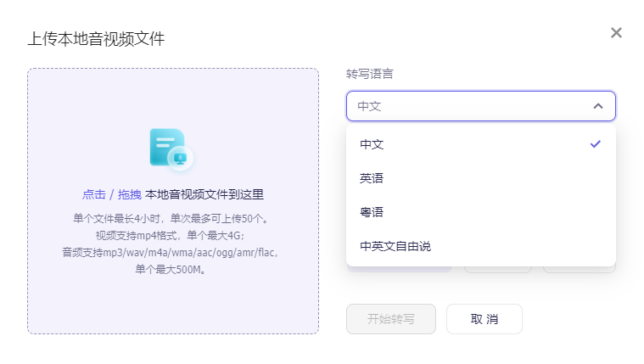The width and height of the screenshot is (644, 364).
Task: Click the 本地音视频文件到这里 prompt text
Action: pyautogui.click(x=204, y=194)
